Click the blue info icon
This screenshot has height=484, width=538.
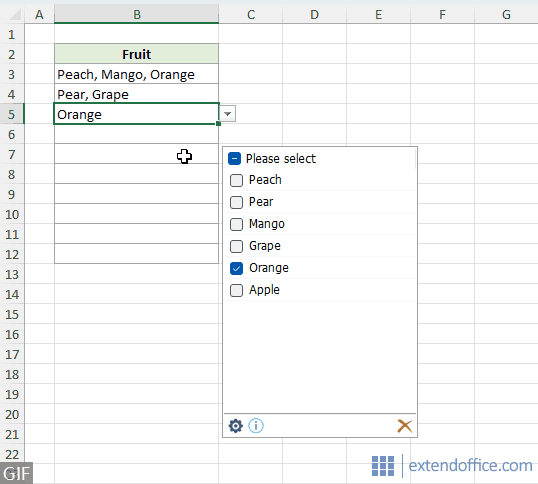pyautogui.click(x=256, y=426)
